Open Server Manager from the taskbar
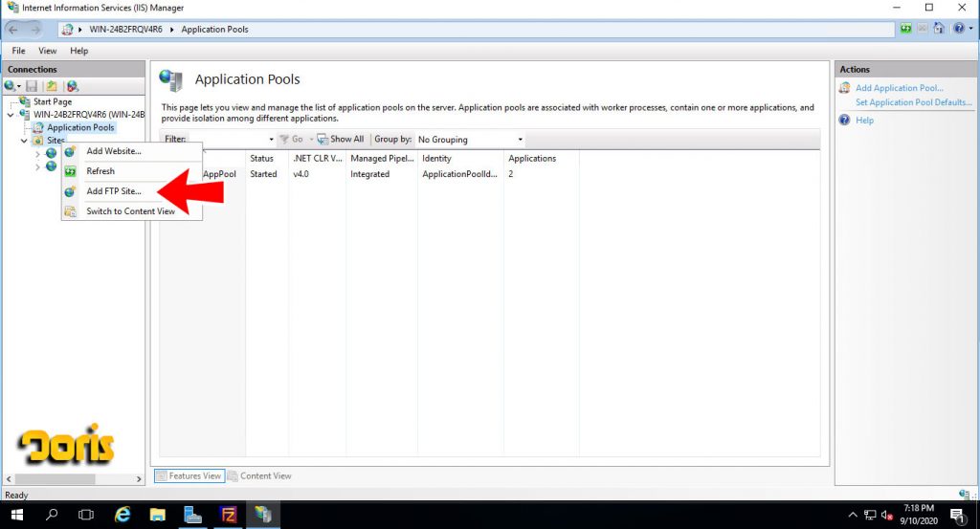 coord(192,515)
